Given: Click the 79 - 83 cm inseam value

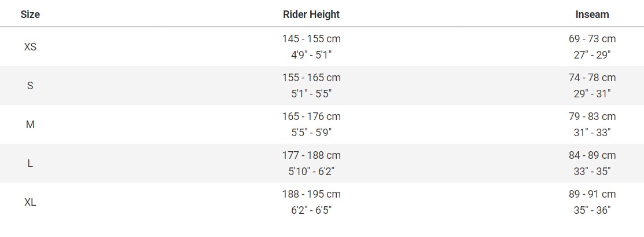Looking at the screenshot, I should pyautogui.click(x=592, y=116).
